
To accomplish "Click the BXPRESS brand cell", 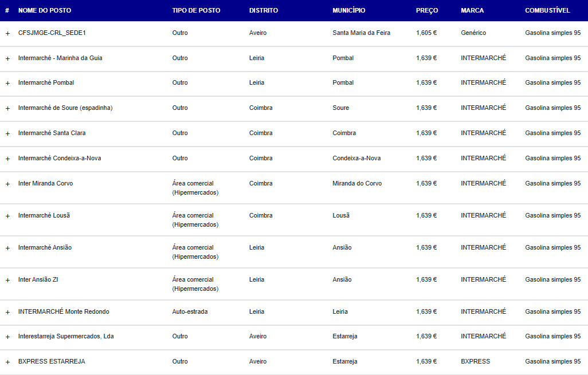I will coord(475,361).
